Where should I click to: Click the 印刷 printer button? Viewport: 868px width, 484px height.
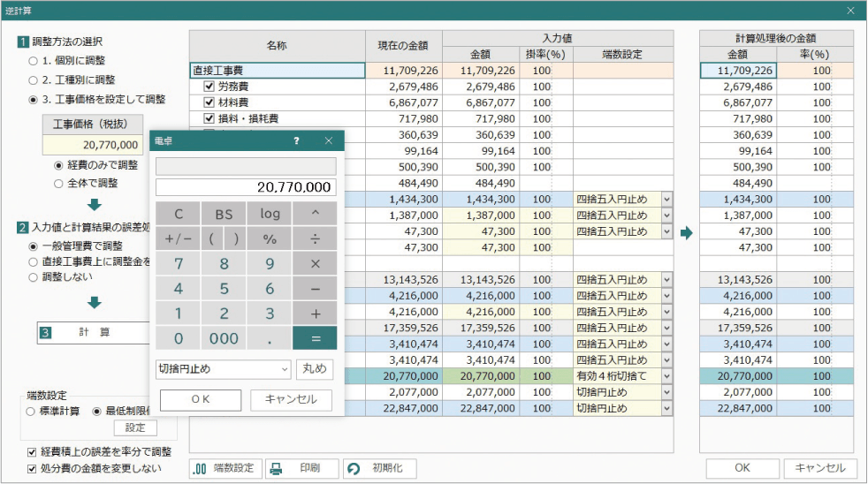(301, 468)
